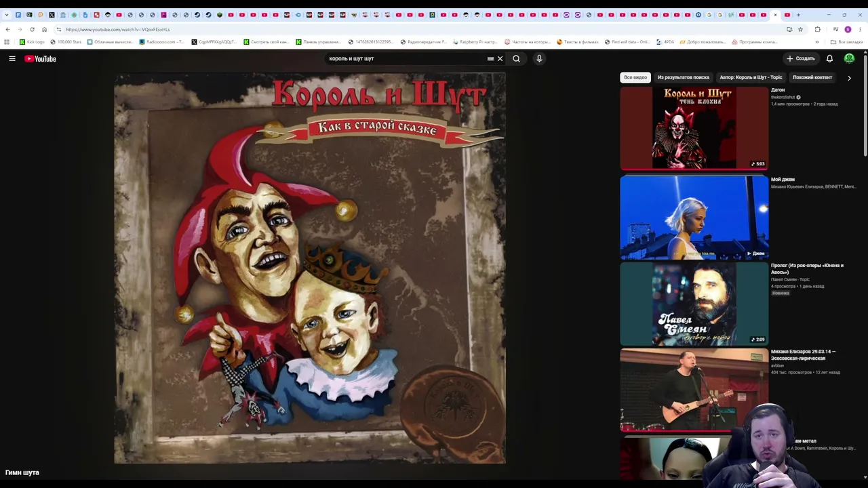This screenshot has height=488, width=868.
Task: Start voice search with the microphone
Action: [x=539, y=59]
